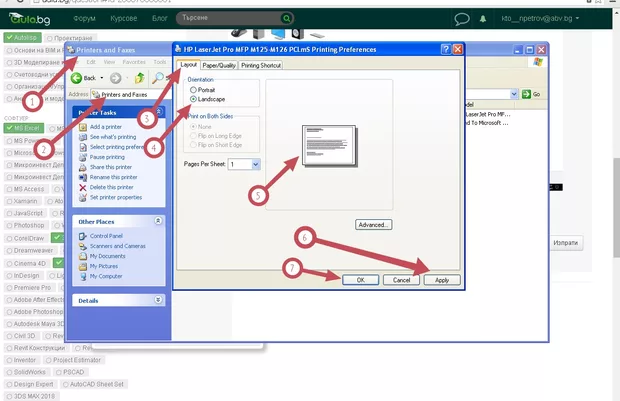Select Portrait orientation
The height and width of the screenshot is (401, 620).
pyautogui.click(x=193, y=90)
